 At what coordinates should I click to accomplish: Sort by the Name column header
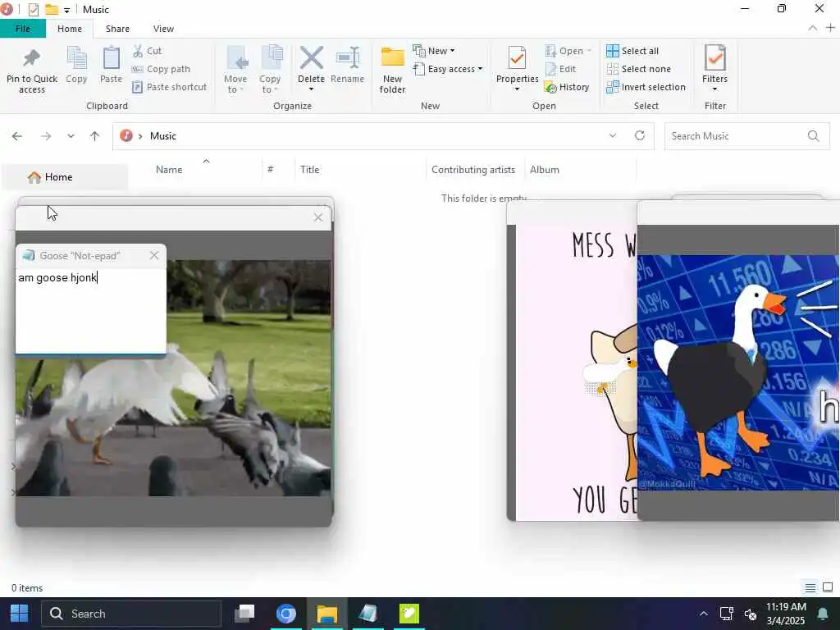169,170
